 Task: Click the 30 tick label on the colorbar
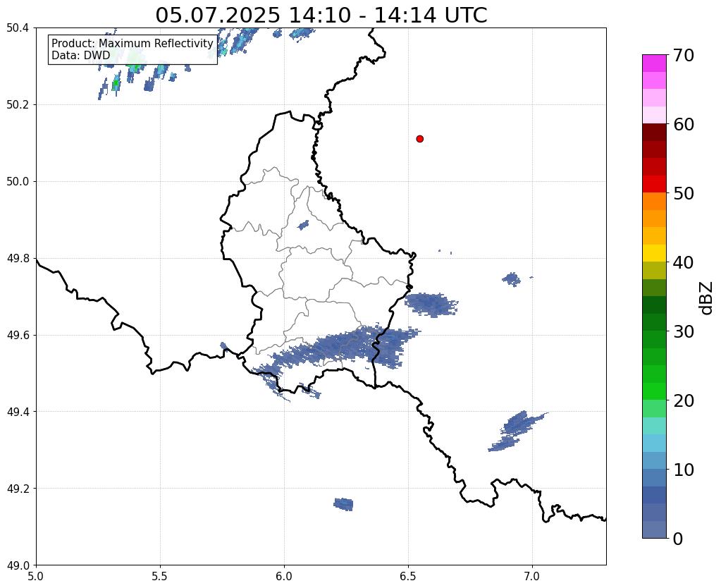click(684, 331)
